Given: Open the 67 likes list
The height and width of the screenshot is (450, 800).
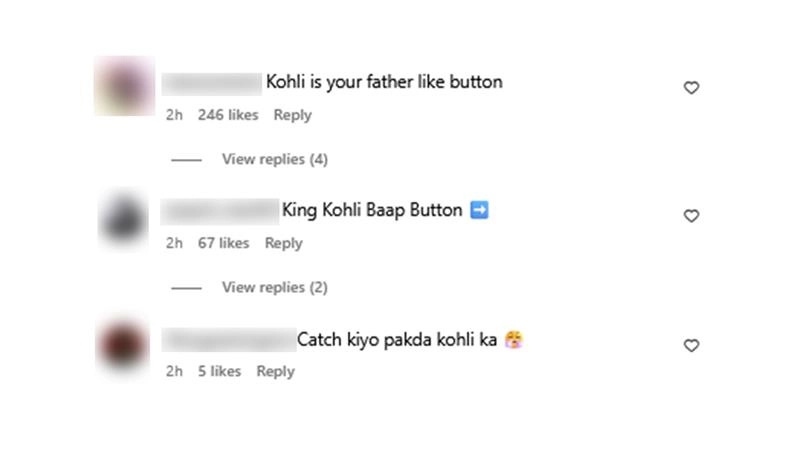Looking at the screenshot, I should tap(223, 243).
